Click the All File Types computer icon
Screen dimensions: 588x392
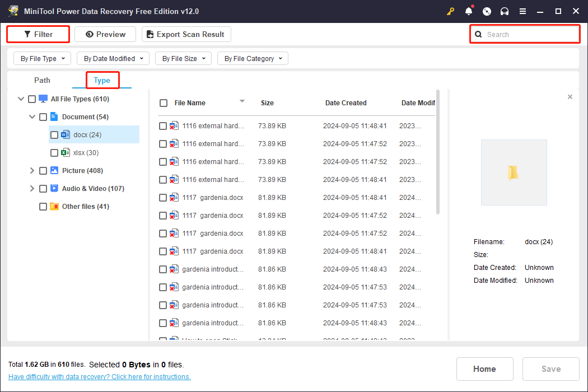coord(43,99)
